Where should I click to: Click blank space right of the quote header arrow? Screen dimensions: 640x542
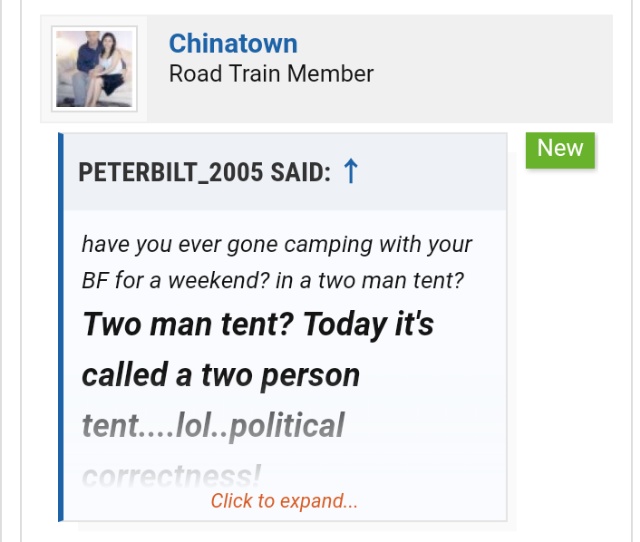point(440,172)
